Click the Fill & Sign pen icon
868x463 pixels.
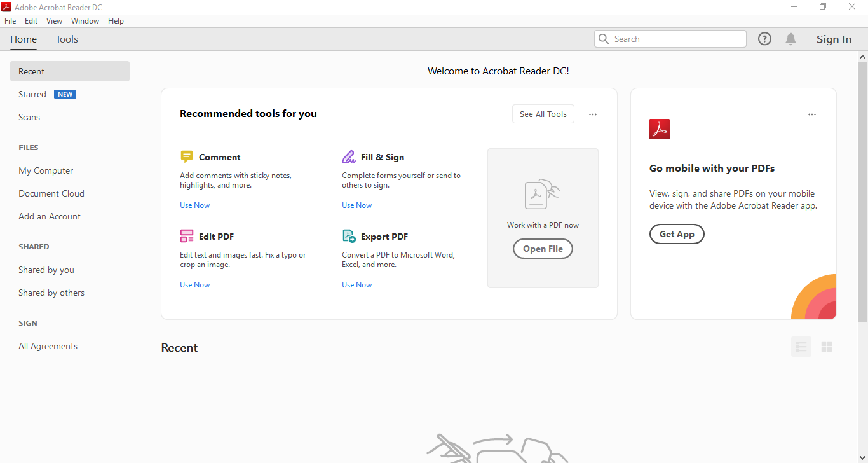tap(349, 156)
